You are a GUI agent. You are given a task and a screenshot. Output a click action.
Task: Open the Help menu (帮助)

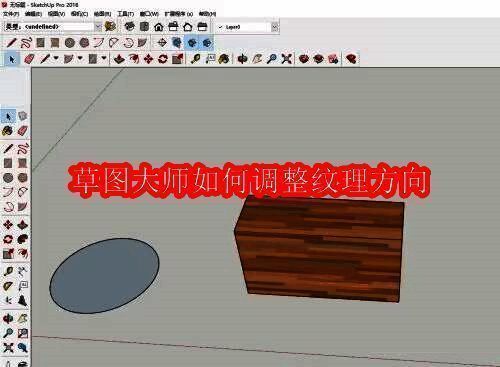point(207,14)
